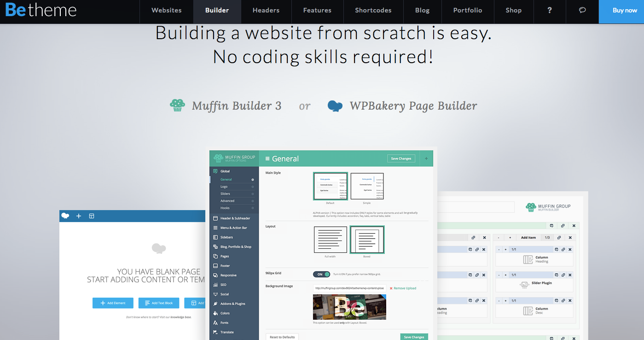
Task: Open the Shortcodes menu item
Action: click(x=373, y=10)
